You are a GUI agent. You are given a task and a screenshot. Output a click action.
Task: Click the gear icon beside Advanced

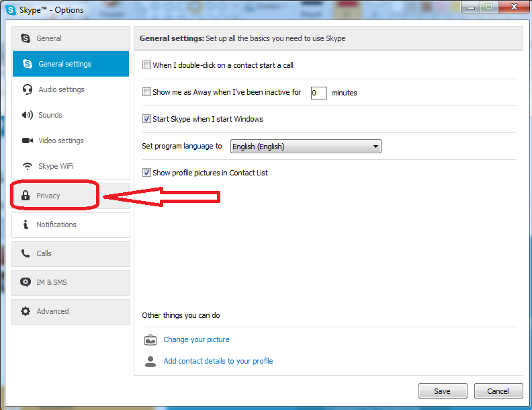26,311
